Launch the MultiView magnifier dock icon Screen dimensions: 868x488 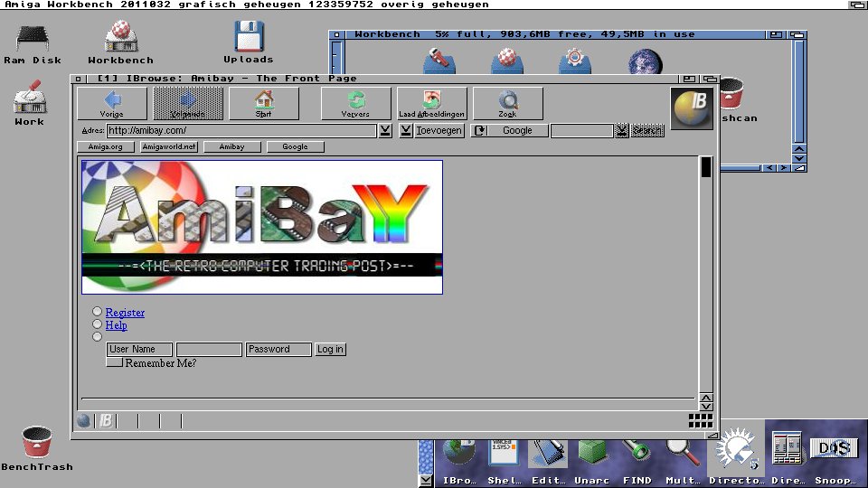[683, 462]
